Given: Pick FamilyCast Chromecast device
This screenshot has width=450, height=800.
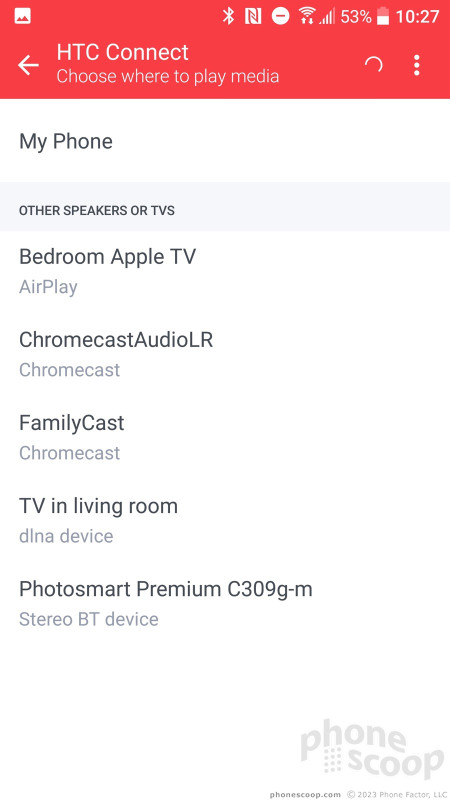Looking at the screenshot, I should coord(225,437).
